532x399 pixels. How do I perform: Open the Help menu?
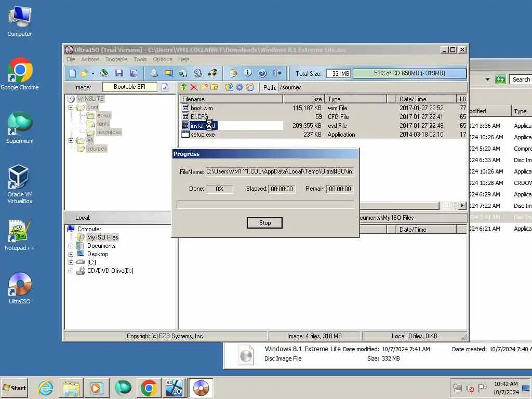coord(184,59)
